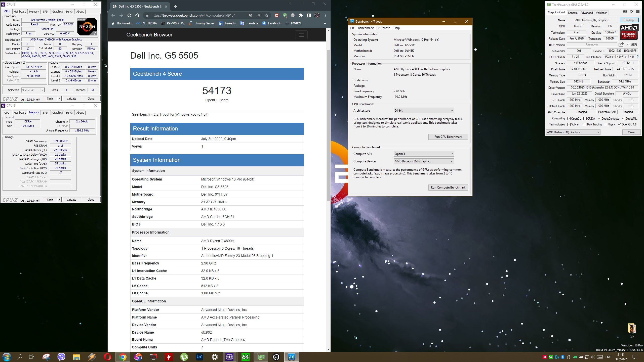
Task: Expand the Tools arrow in the lower CPU-Z window
Action: tap(59, 200)
